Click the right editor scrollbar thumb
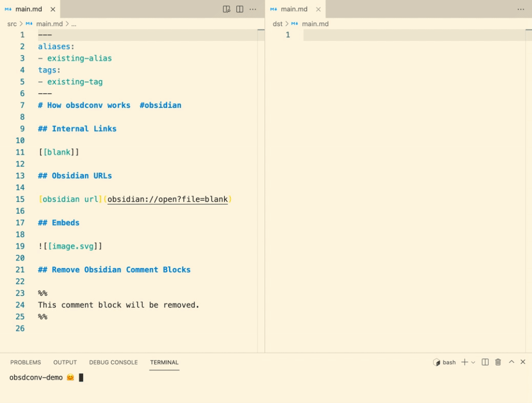 (x=529, y=30)
